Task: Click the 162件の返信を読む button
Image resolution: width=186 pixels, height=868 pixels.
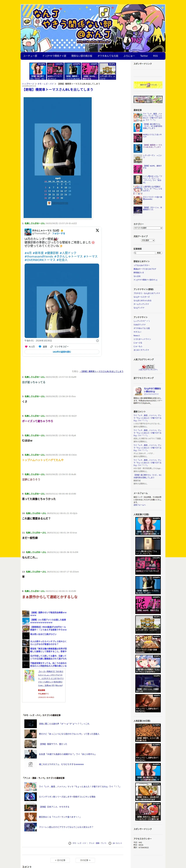Action: pyautogui.click(x=62, y=352)
